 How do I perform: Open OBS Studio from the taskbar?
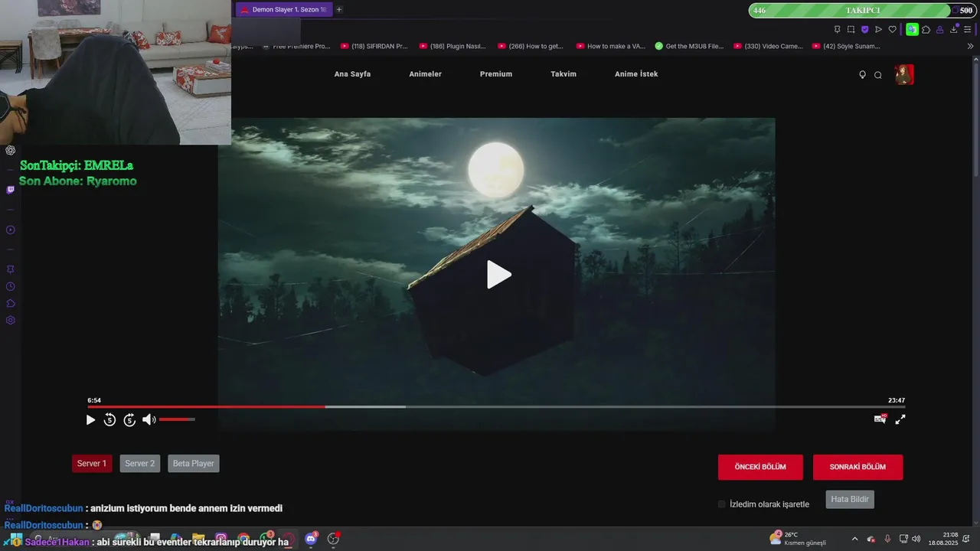tap(333, 540)
